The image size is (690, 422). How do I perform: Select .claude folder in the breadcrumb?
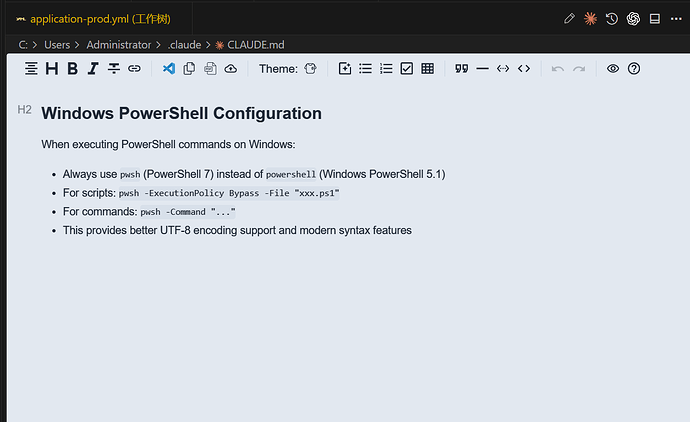[x=184, y=45]
